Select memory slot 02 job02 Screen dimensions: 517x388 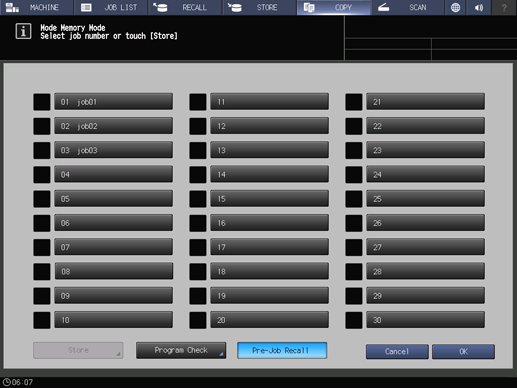click(x=113, y=126)
